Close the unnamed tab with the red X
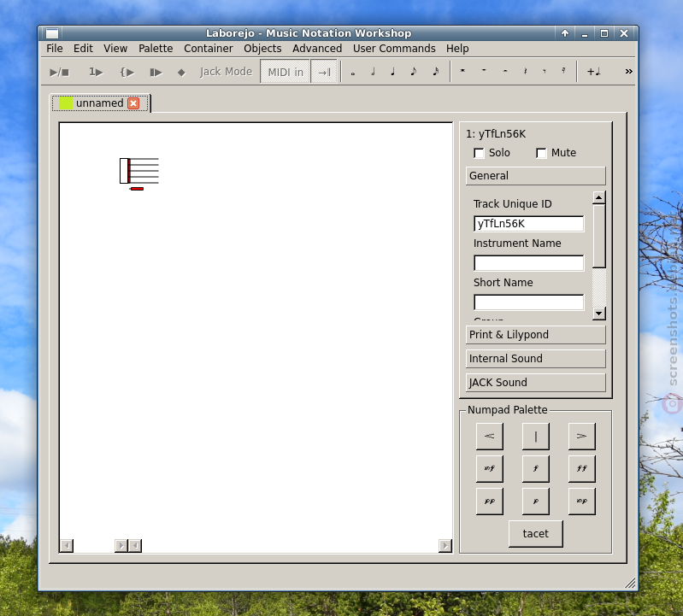 coord(133,103)
